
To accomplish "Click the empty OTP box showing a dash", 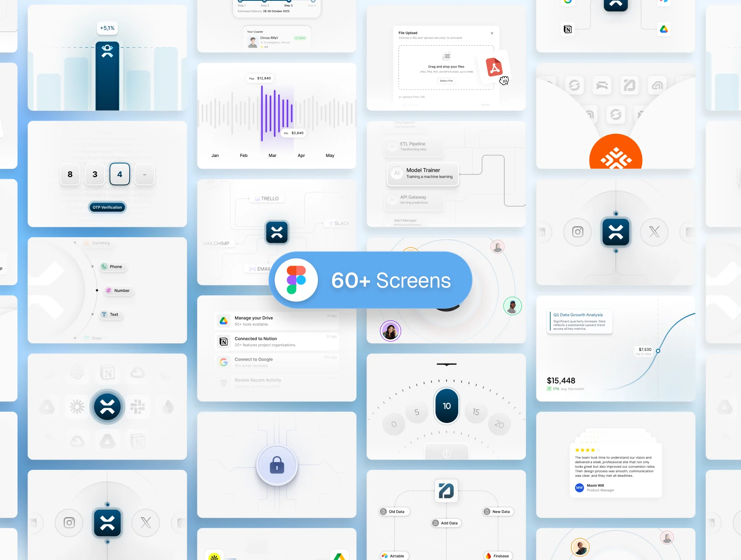I will (144, 175).
